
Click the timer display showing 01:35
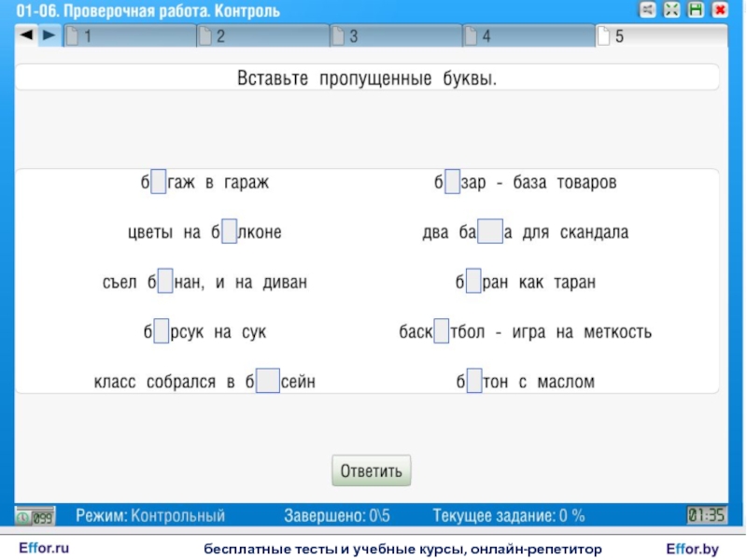[707, 515]
